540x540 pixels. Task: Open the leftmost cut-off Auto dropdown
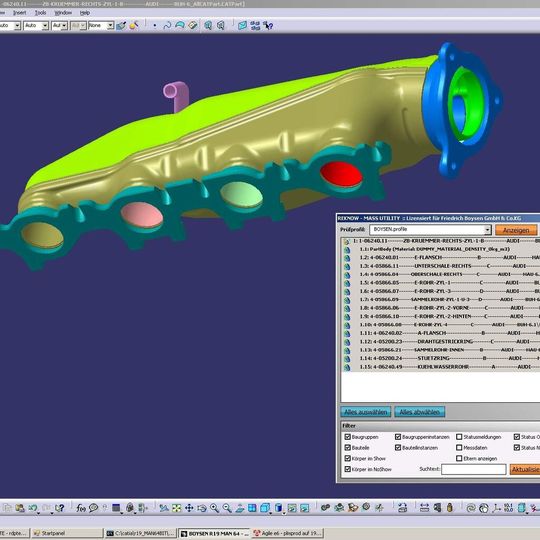[17, 25]
